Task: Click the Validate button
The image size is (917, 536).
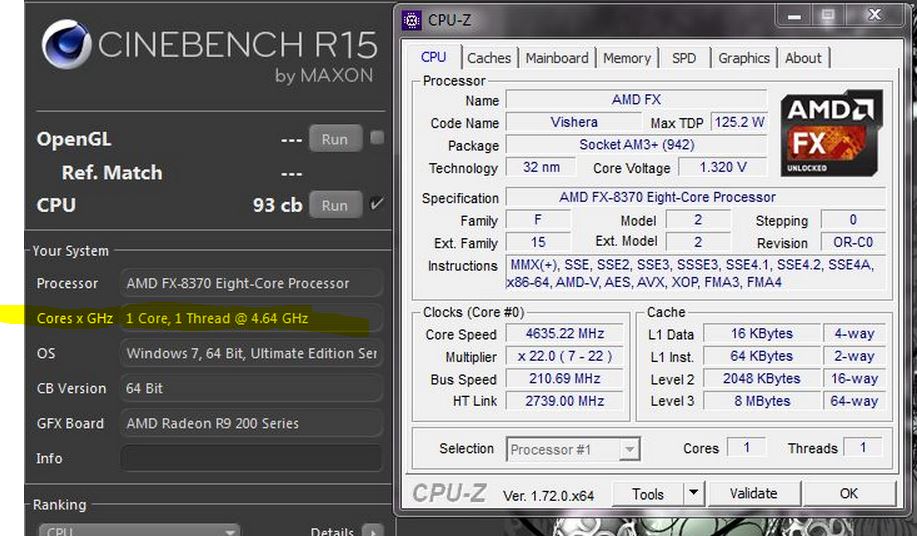Action: coord(753,494)
